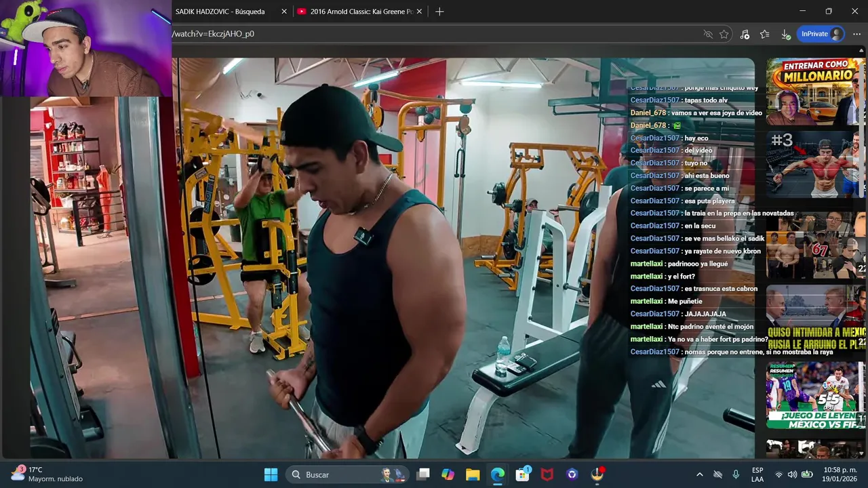
Task: Click the chat message 'padrinooo ya llegué'
Action: [x=698, y=264]
